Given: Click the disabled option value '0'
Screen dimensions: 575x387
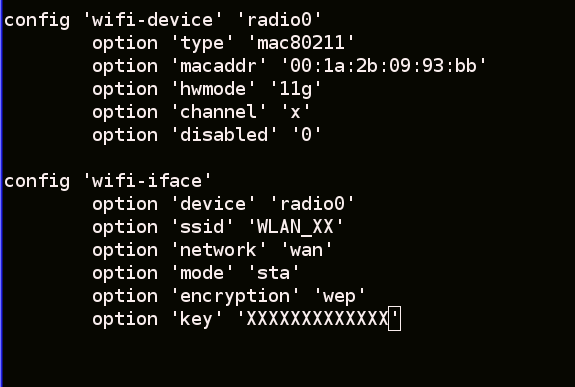Looking at the screenshot, I should [306, 135].
